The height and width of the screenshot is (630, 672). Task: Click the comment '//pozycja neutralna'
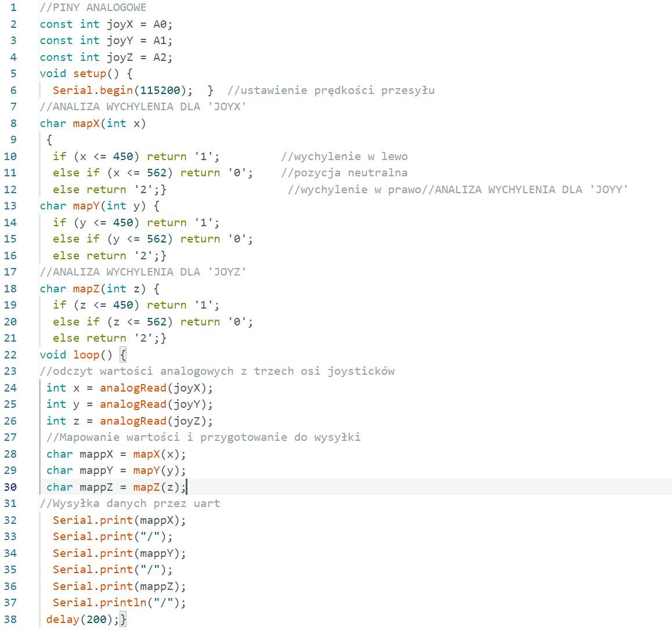(345, 173)
